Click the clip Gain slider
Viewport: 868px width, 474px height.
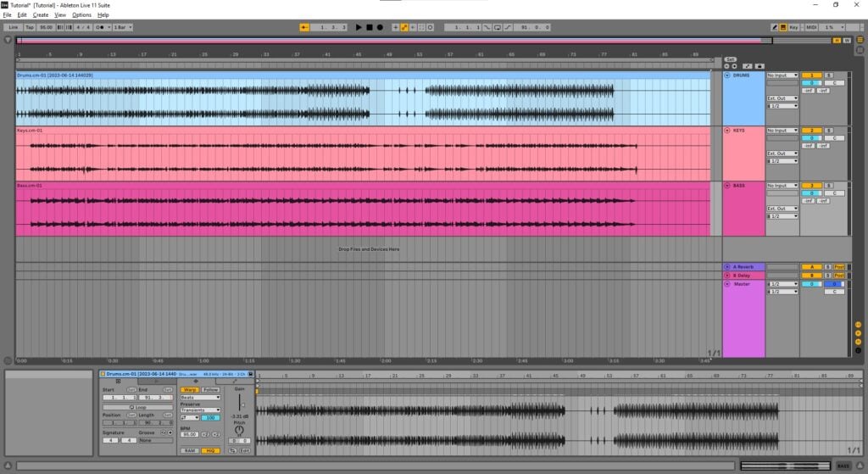pyautogui.click(x=240, y=403)
